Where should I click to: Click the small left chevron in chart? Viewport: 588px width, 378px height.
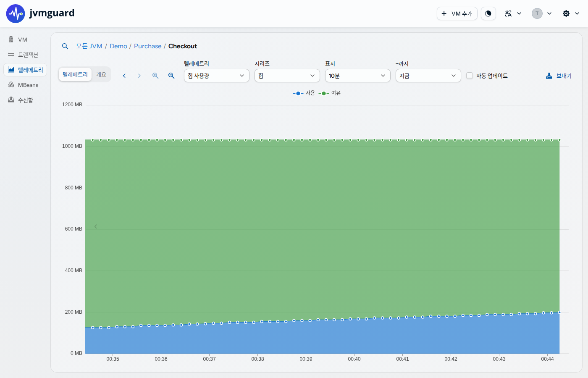coord(96,226)
